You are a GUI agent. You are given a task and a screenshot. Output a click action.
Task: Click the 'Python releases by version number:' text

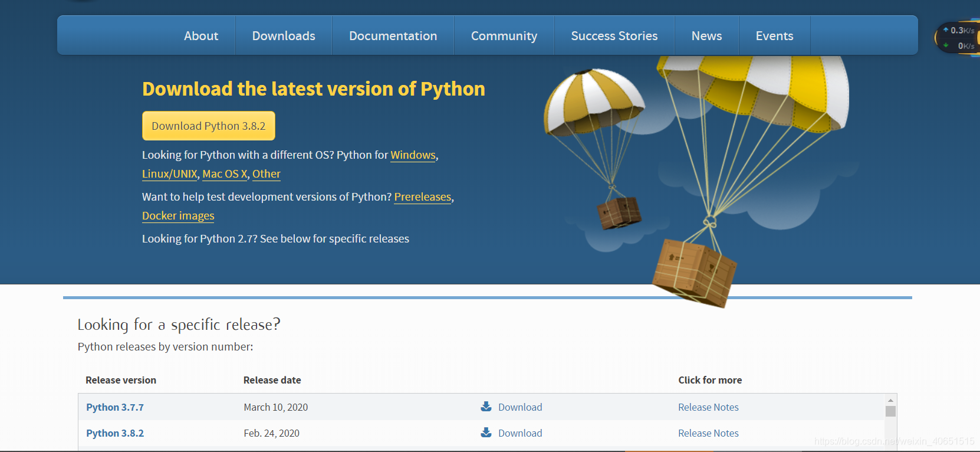165,347
